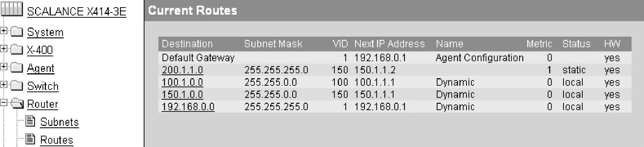
Task: Click the X-400 folder icon
Action: (x=17, y=50)
